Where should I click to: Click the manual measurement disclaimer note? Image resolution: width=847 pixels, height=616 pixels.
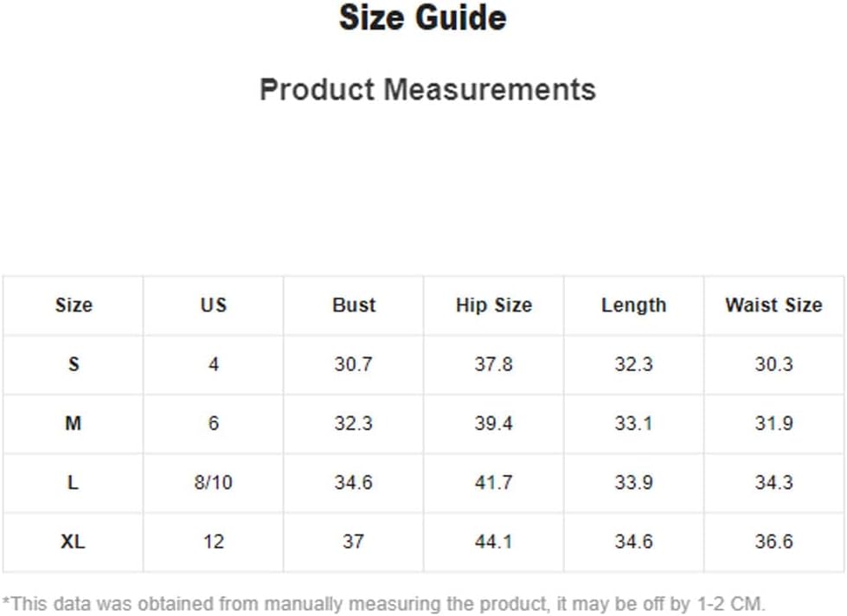pyautogui.click(x=383, y=604)
